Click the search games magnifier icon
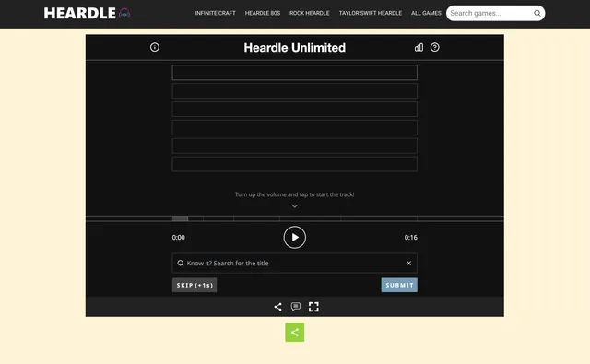This screenshot has width=590, height=364. click(x=537, y=13)
